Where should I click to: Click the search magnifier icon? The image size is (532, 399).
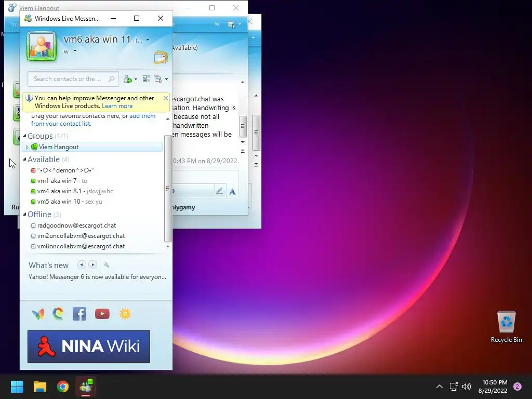(x=111, y=79)
